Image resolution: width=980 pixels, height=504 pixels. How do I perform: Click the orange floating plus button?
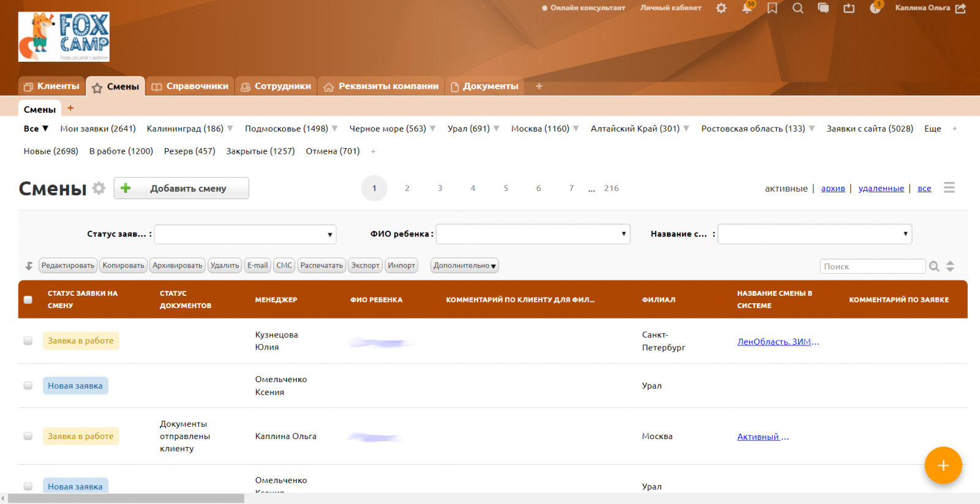(943, 465)
